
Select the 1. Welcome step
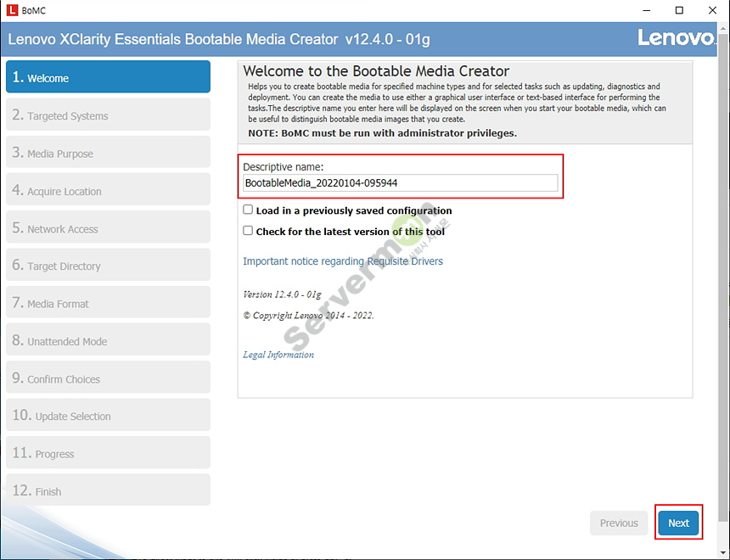pyautogui.click(x=108, y=77)
